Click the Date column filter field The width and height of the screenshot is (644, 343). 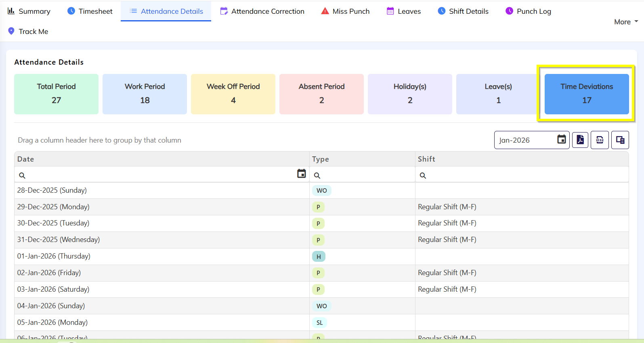[162, 175]
